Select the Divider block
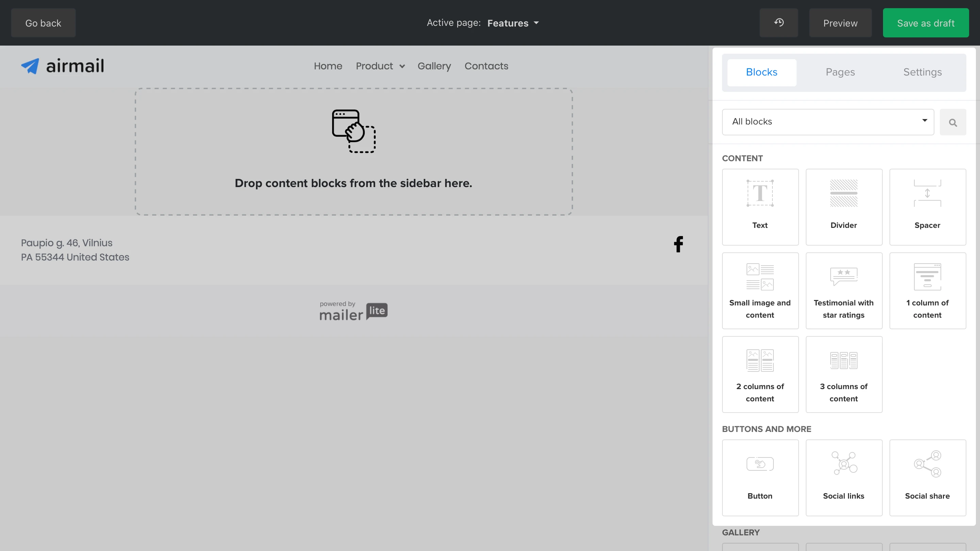The image size is (980, 551). coord(844,207)
